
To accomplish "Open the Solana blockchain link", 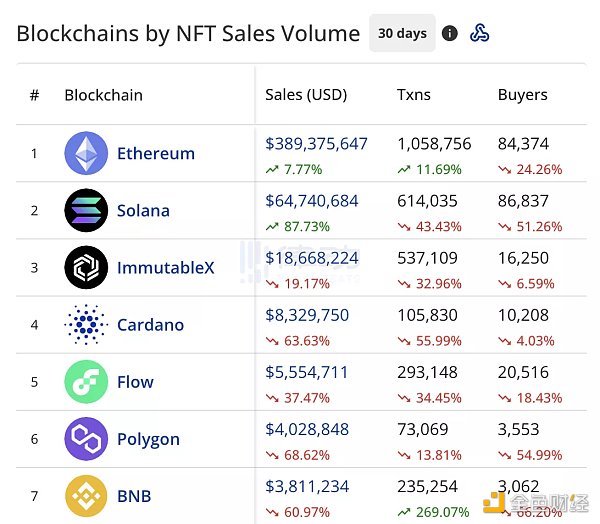I will click(x=143, y=211).
